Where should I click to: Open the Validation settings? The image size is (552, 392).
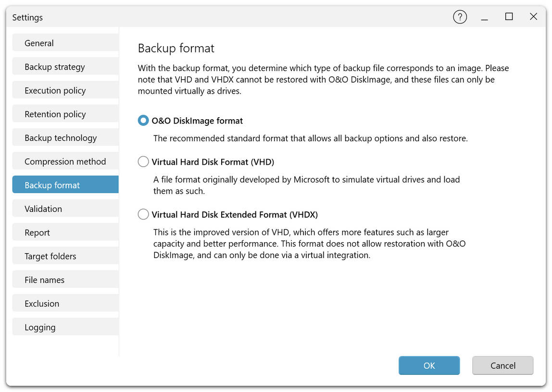tap(65, 208)
